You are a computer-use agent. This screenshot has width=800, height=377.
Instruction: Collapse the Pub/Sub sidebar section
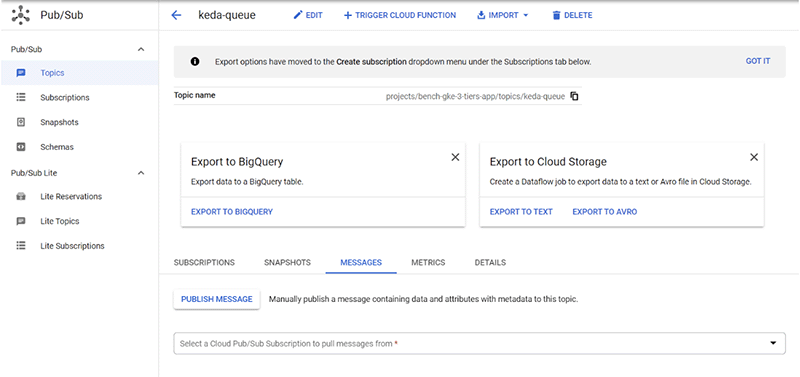click(x=141, y=49)
